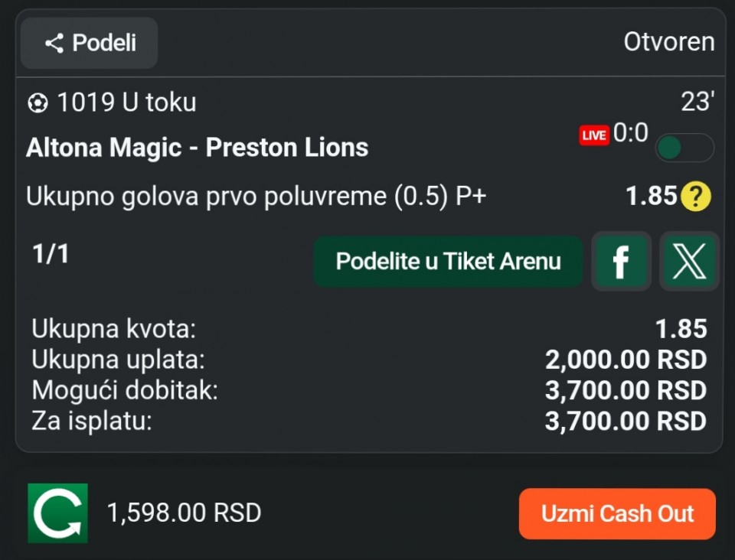Click the red LIVE badge
The image size is (735, 560).
click(x=594, y=135)
